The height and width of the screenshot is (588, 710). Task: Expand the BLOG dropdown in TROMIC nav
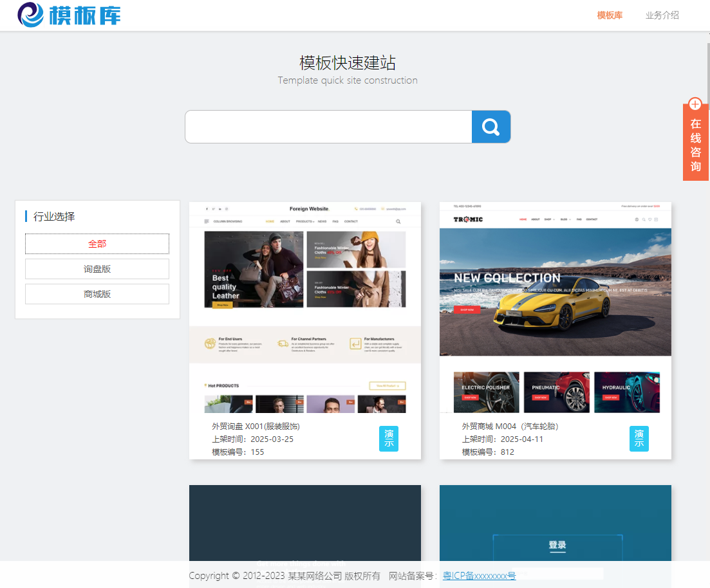tap(565, 219)
